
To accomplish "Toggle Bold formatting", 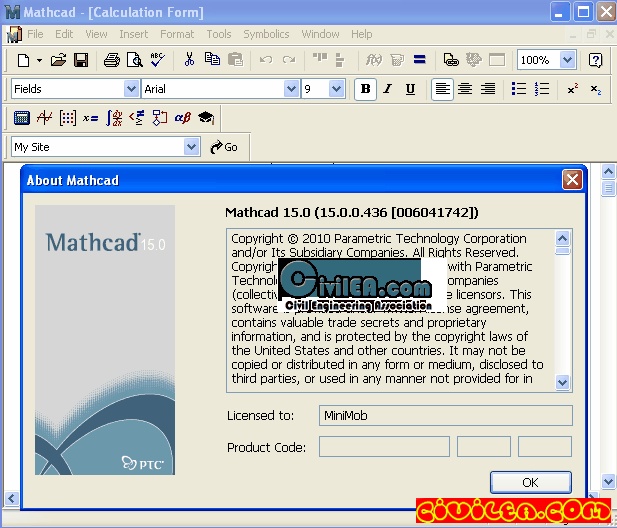I will coord(365,89).
